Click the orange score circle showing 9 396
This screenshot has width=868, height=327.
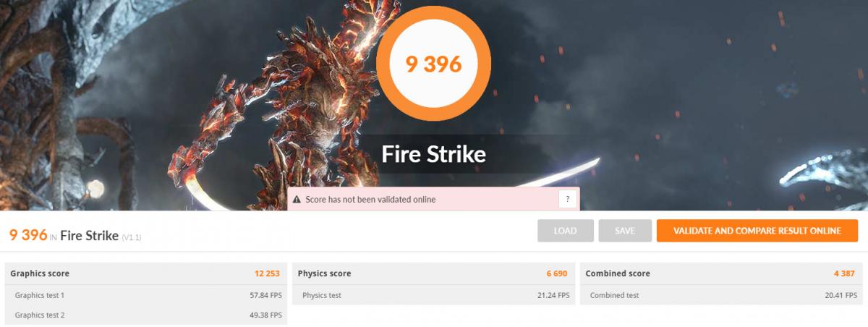(433, 64)
